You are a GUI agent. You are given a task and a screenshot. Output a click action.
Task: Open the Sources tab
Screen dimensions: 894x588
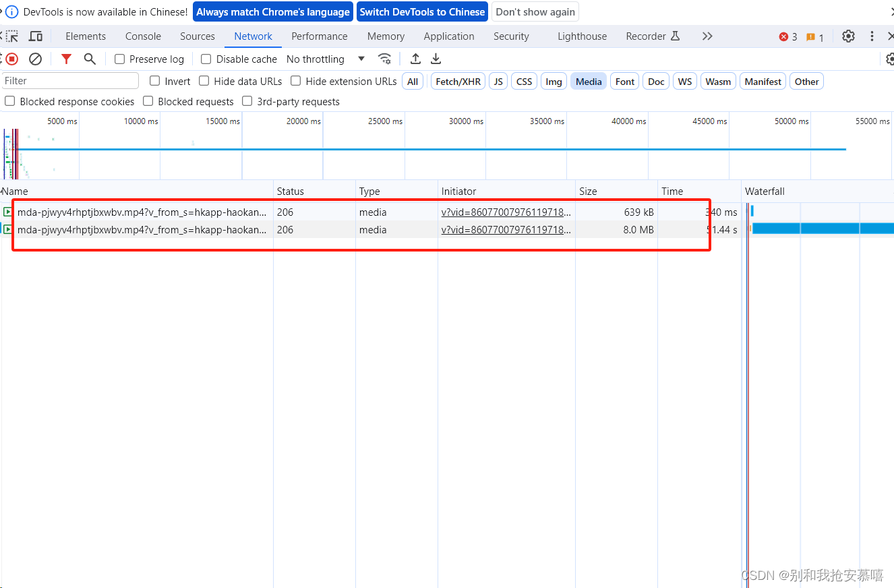[x=198, y=36]
